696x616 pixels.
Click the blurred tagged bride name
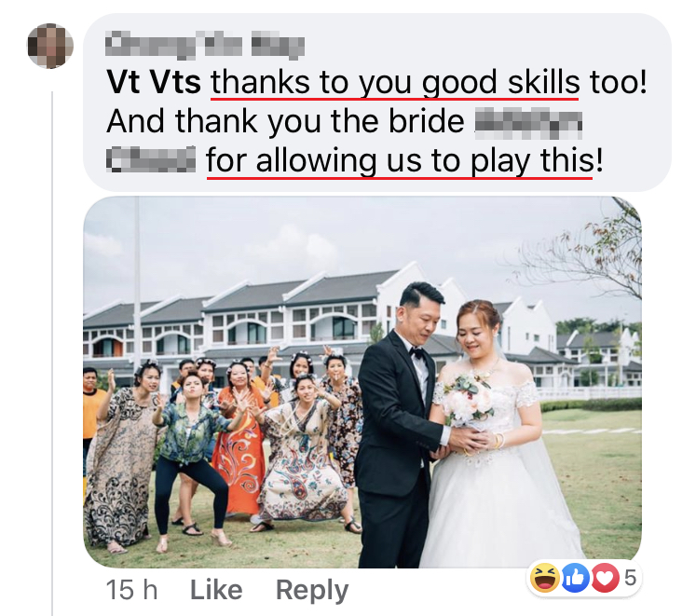click(x=345, y=141)
